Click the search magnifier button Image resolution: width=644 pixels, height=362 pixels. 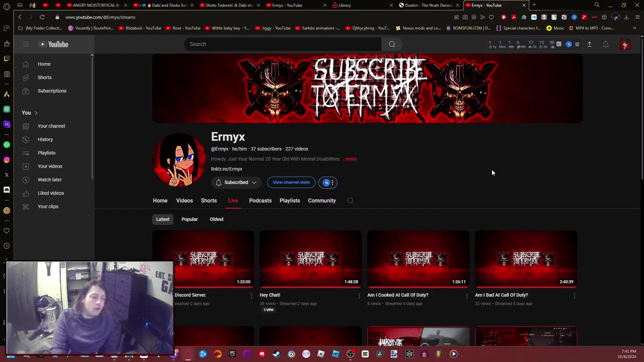pyautogui.click(x=392, y=44)
